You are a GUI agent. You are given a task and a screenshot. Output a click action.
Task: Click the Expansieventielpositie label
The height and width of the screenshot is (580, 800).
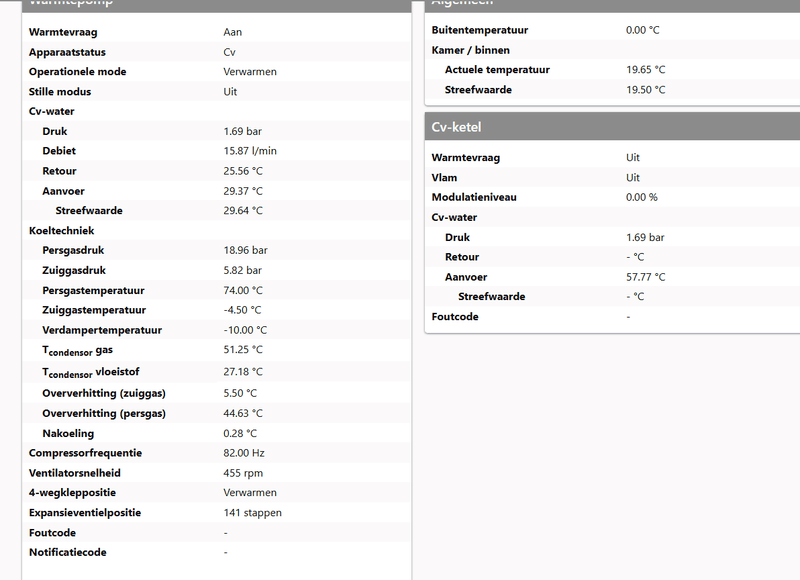click(x=85, y=513)
